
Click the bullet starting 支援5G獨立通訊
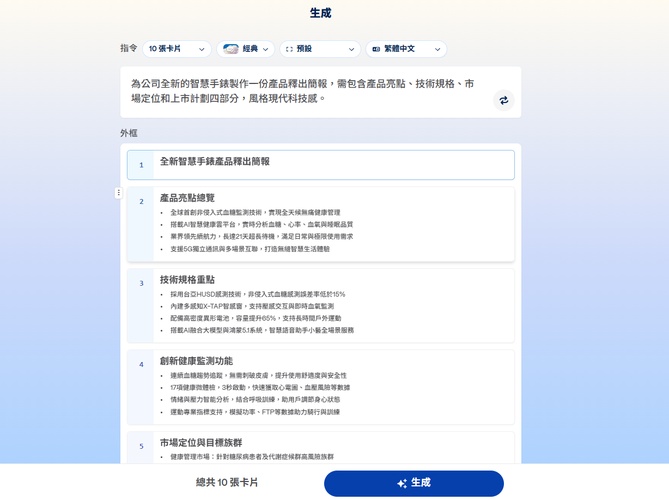pos(250,249)
